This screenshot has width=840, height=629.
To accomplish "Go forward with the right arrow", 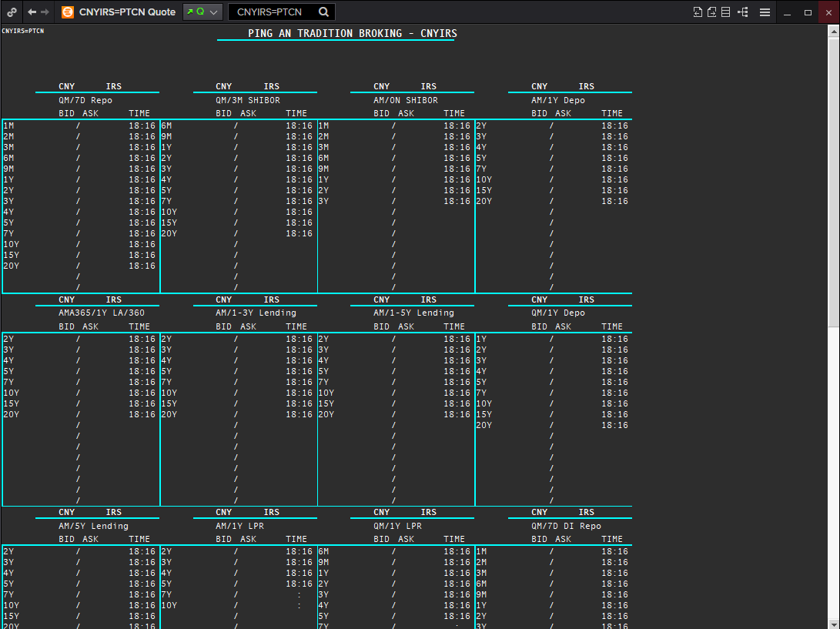I will tap(45, 12).
